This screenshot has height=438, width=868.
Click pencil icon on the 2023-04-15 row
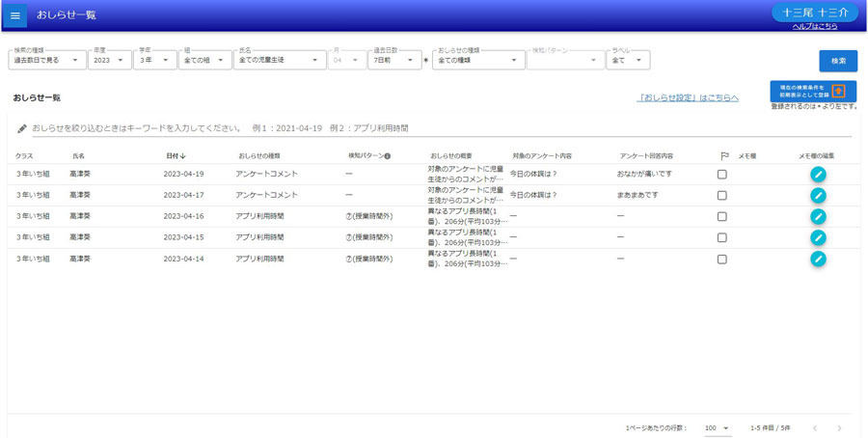818,237
